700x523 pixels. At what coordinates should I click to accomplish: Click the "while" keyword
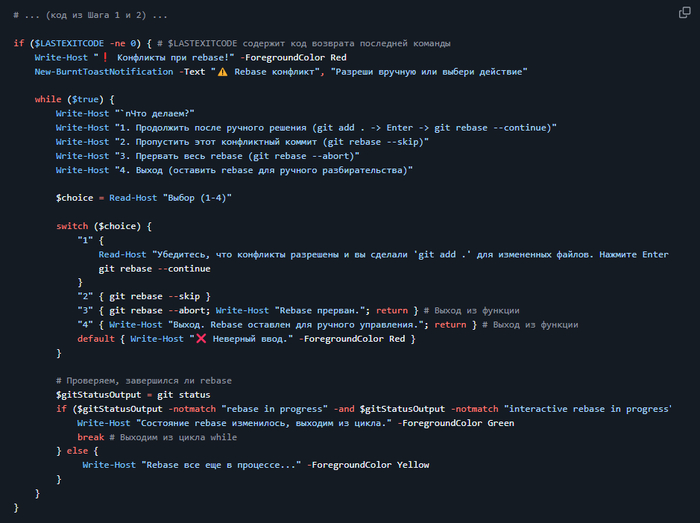pos(47,100)
